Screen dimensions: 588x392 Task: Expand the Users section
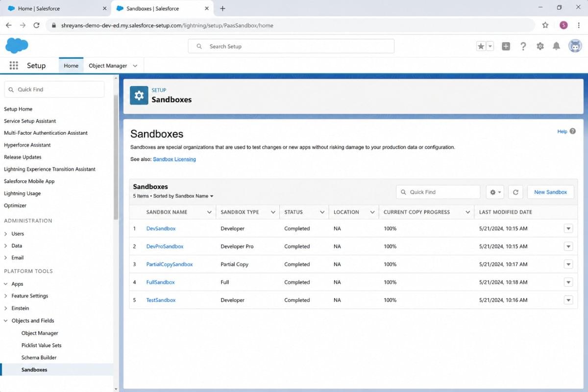[6, 234]
